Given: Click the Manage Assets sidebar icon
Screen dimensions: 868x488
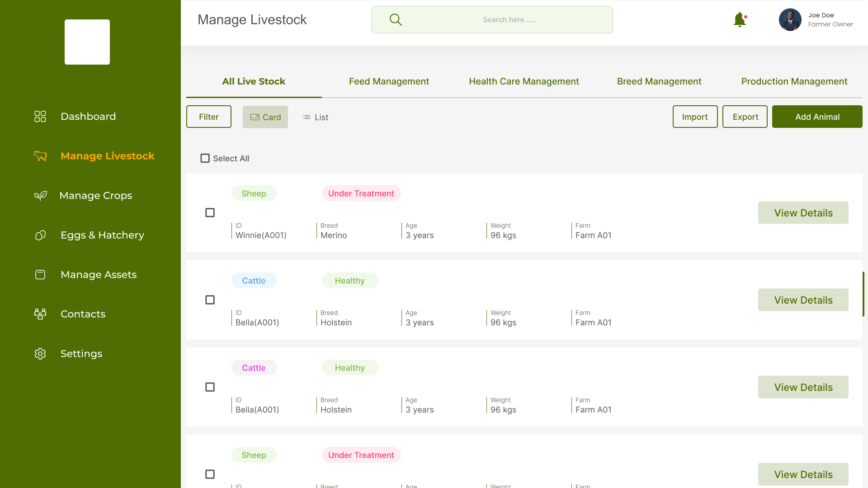Looking at the screenshot, I should (40, 274).
